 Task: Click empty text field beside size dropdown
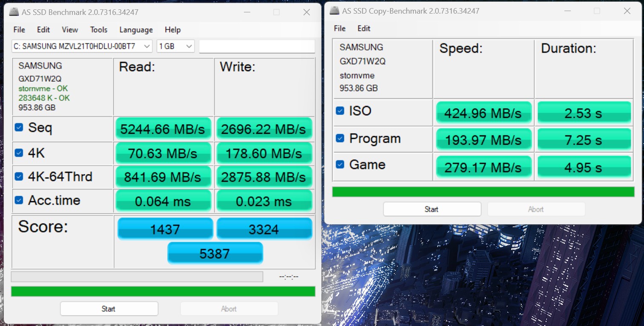257,46
